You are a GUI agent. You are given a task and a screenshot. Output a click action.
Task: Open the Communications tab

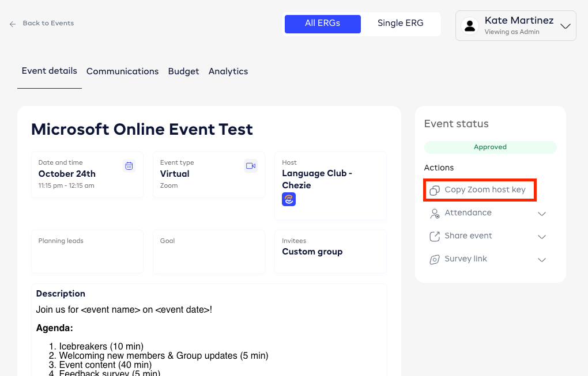pyautogui.click(x=122, y=71)
